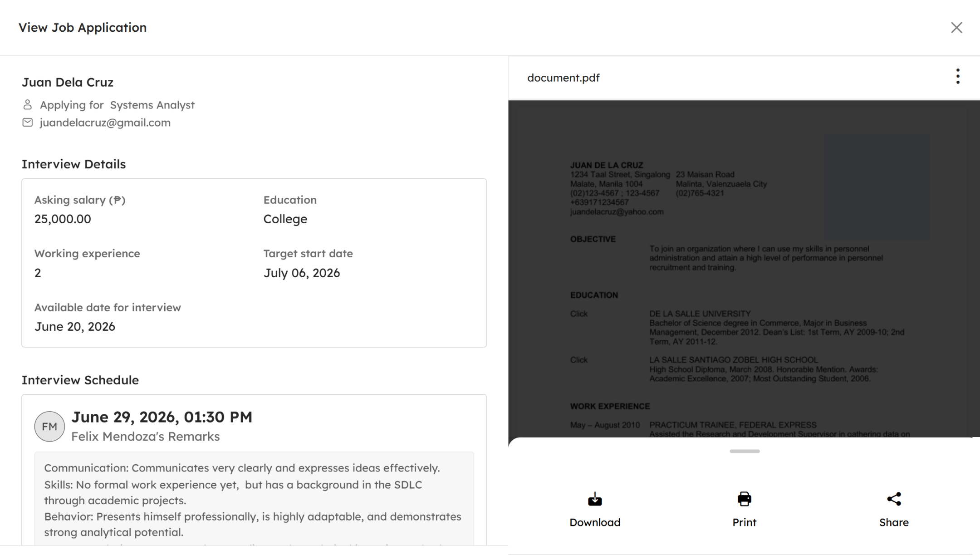The image size is (980, 555).
Task: Click the Download label text
Action: (x=595, y=522)
